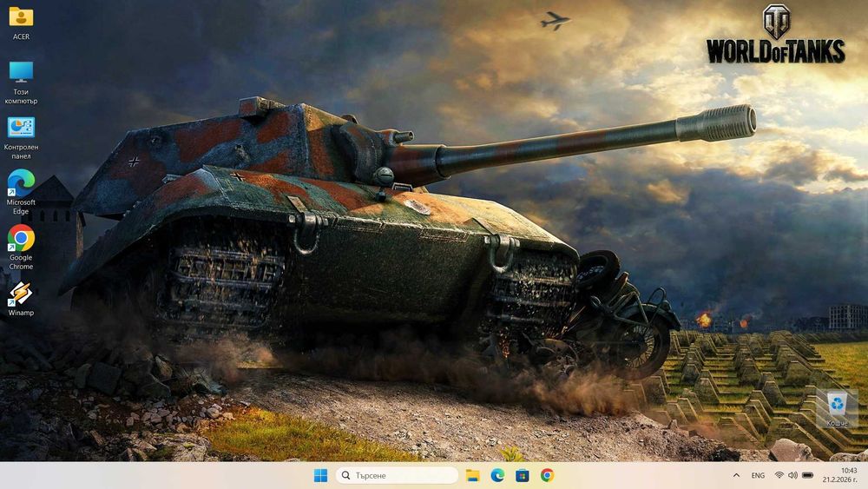Click the 'Търсене' taskbar search box
The height and width of the screenshot is (489, 868).
click(x=397, y=475)
